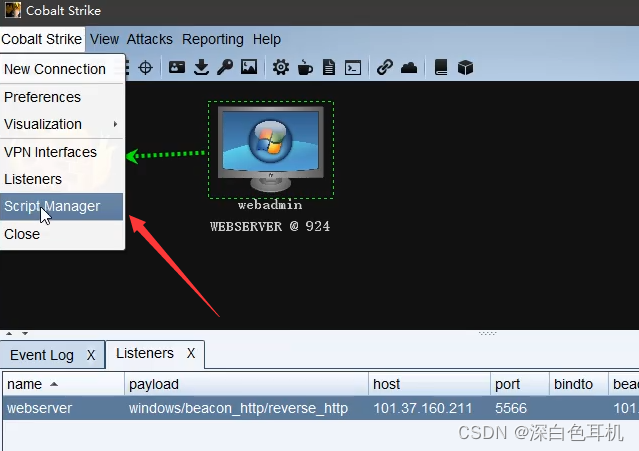This screenshot has height=451, width=639.
Task: Expand the Visualization submenu
Action: point(62,124)
